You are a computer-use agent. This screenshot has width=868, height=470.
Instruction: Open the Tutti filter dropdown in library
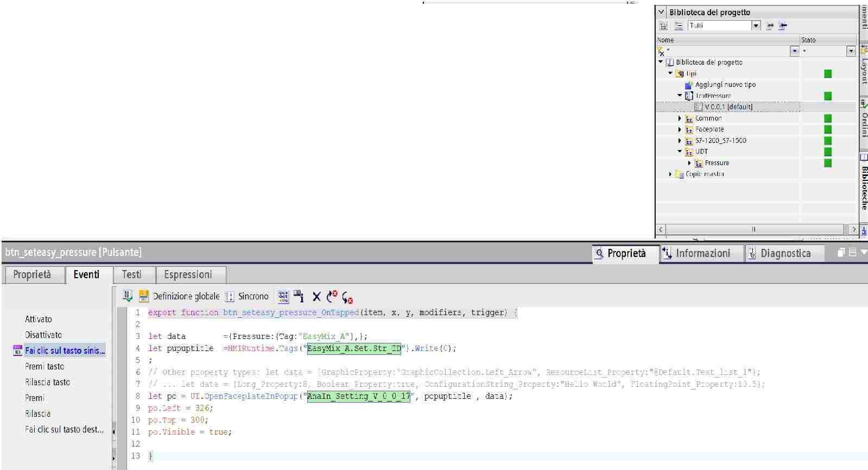756,26
